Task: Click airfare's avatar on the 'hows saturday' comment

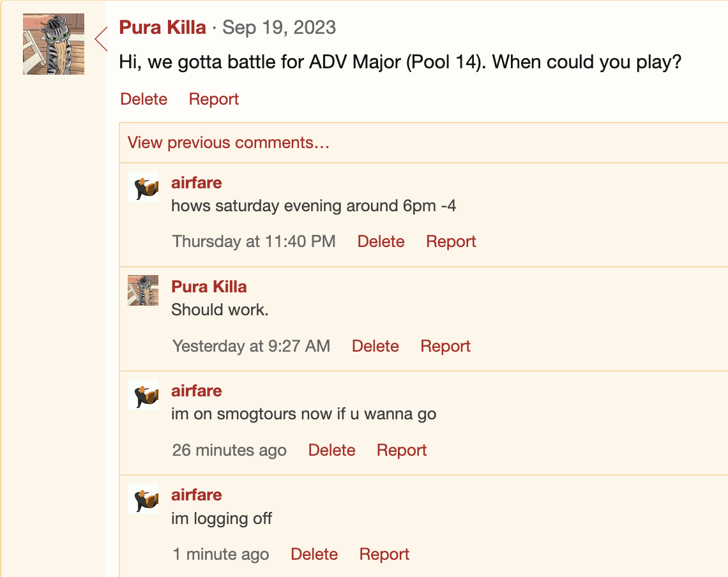Action: [143, 186]
